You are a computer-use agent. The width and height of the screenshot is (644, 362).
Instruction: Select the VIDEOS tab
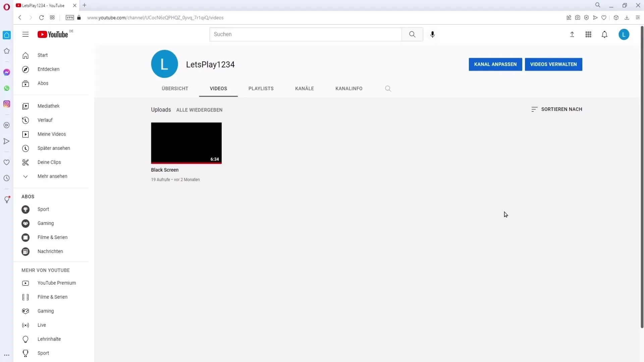pos(218,88)
